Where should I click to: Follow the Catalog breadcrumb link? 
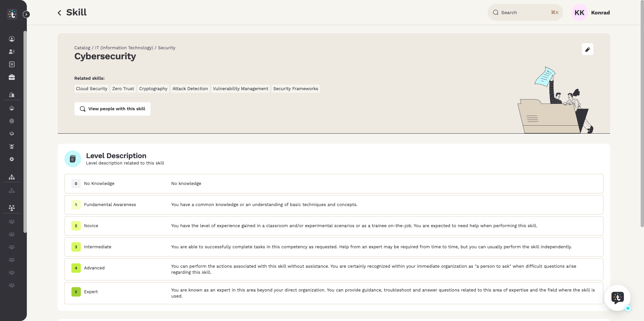(82, 48)
